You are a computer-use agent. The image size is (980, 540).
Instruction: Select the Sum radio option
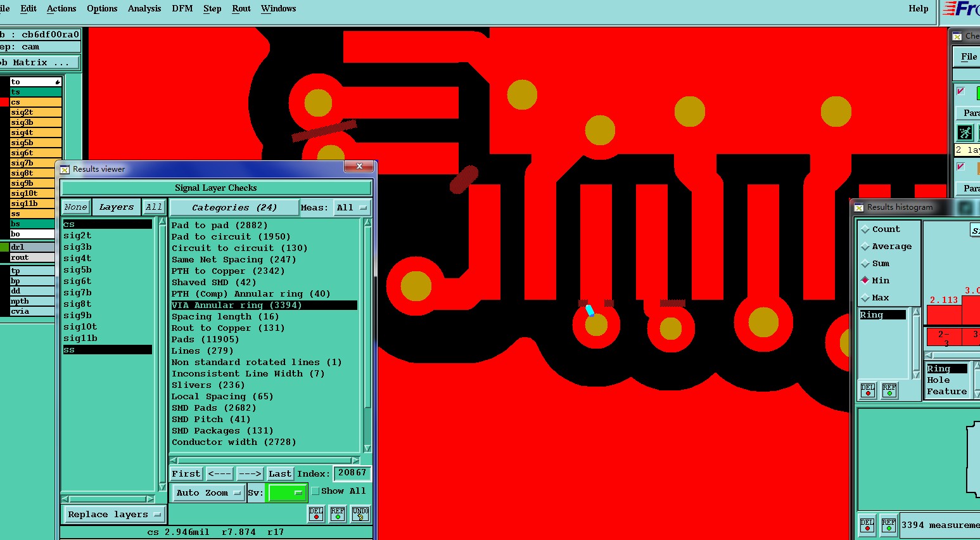click(865, 264)
